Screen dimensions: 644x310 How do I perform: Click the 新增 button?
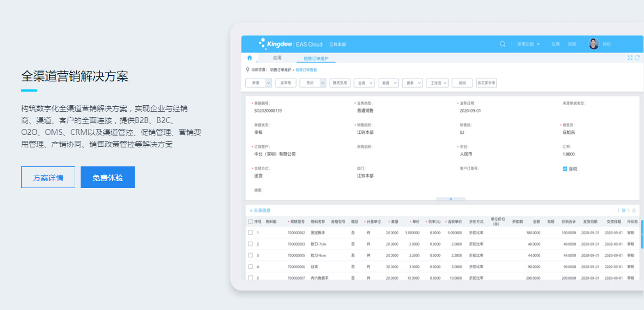click(x=255, y=82)
